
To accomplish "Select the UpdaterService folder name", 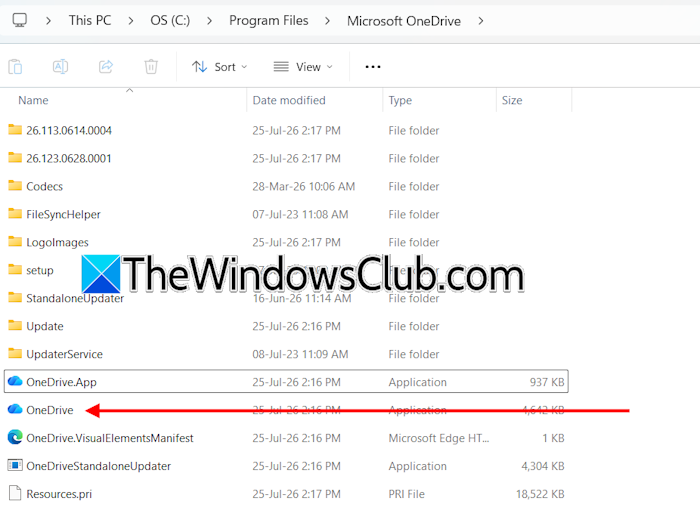I will pyautogui.click(x=64, y=354).
